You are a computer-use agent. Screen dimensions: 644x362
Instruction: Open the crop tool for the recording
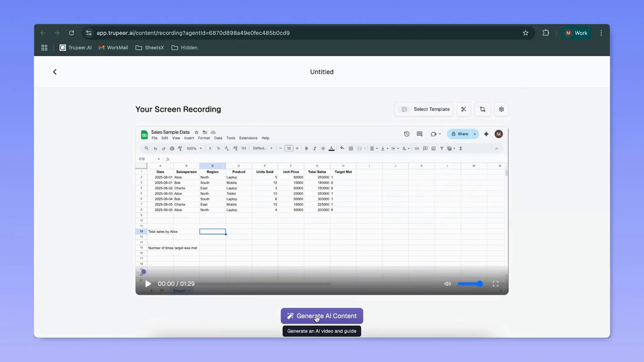(482, 109)
